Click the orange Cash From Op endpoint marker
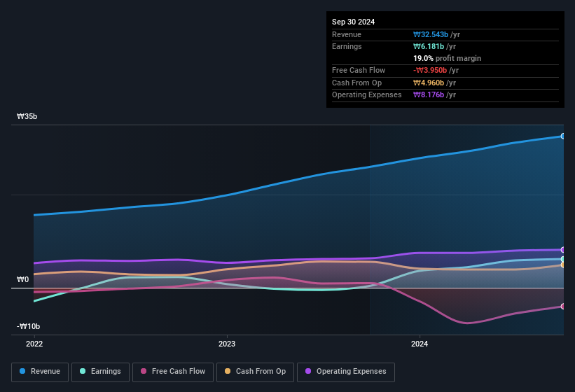The image size is (575, 392). [562, 265]
